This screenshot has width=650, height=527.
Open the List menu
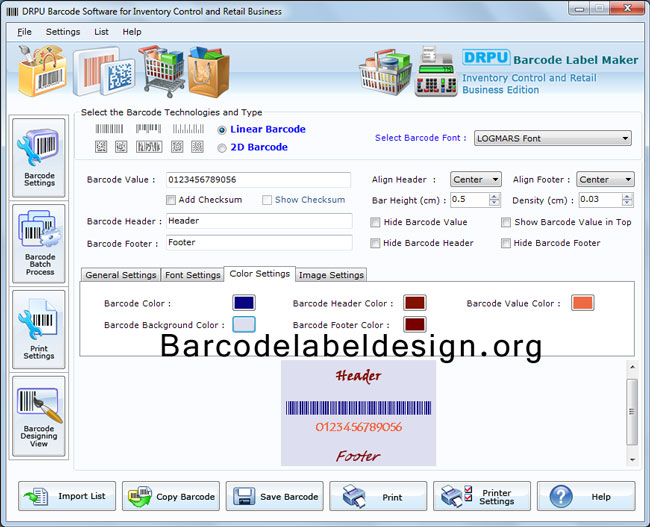[101, 32]
